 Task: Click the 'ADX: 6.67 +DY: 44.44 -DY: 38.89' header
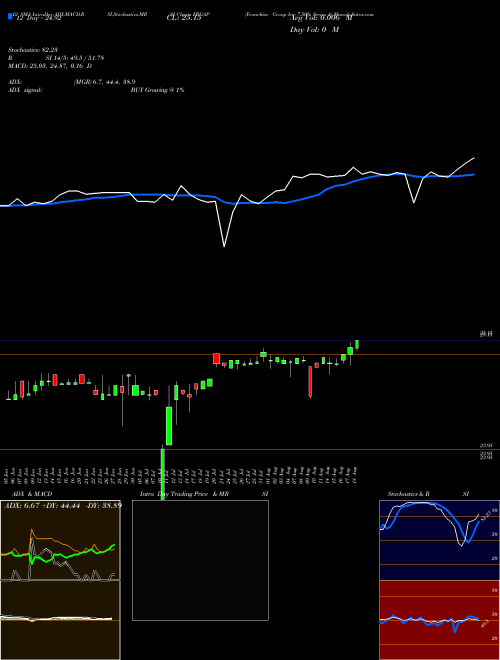[x=63, y=506]
